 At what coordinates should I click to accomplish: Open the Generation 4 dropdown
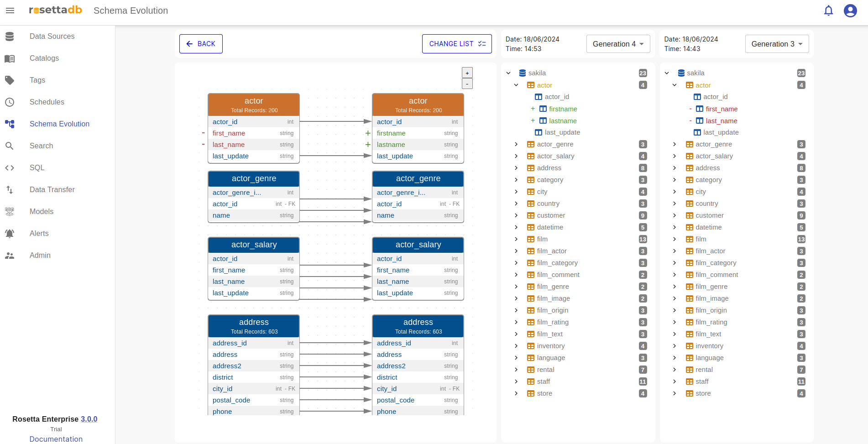point(618,44)
